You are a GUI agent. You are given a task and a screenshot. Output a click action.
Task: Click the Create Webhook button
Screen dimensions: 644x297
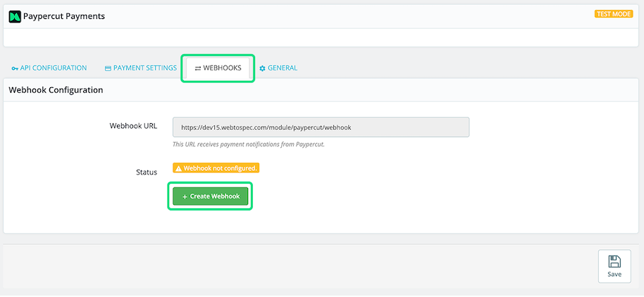click(210, 196)
